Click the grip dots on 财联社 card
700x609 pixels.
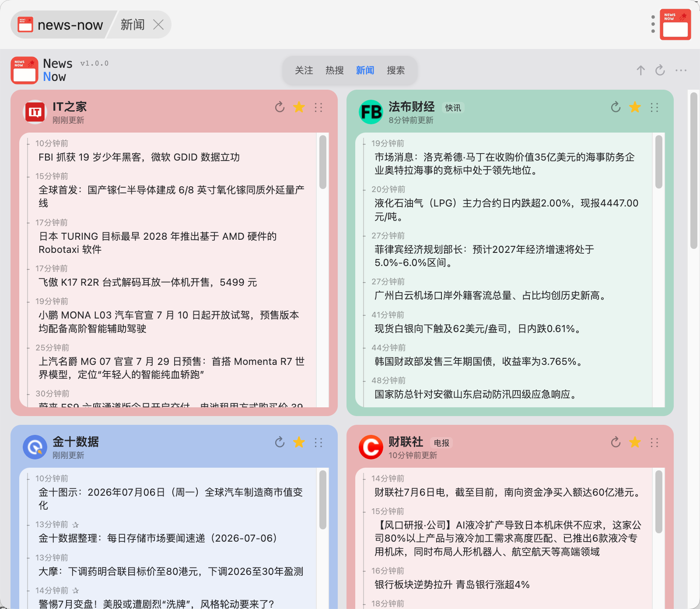coord(654,442)
